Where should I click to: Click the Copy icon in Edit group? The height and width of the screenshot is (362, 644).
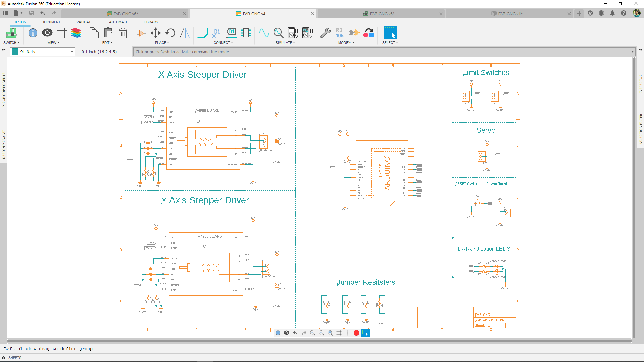(x=94, y=33)
